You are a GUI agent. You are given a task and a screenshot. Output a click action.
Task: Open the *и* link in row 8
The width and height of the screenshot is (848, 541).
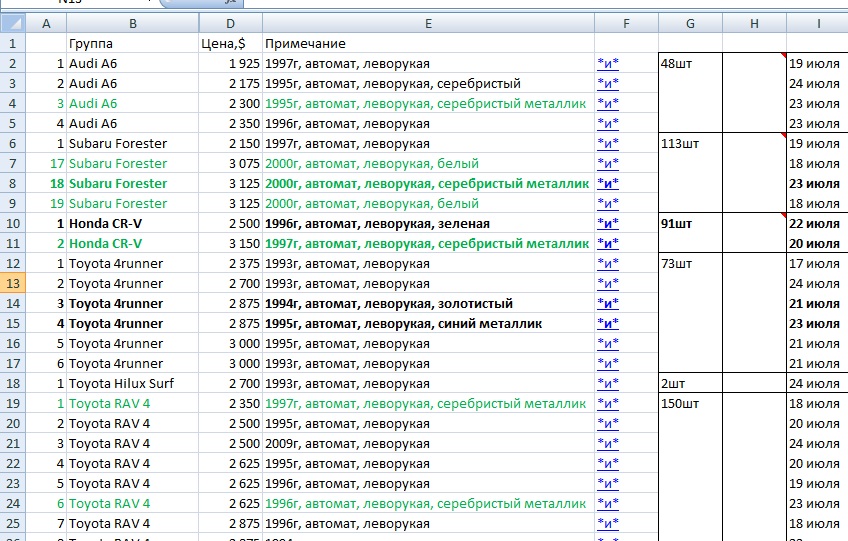click(x=608, y=183)
